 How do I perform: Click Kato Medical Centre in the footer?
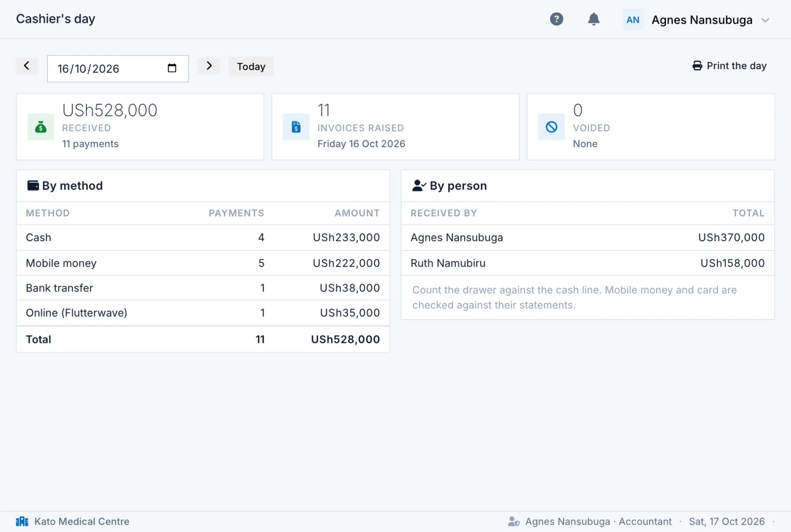[82, 522]
